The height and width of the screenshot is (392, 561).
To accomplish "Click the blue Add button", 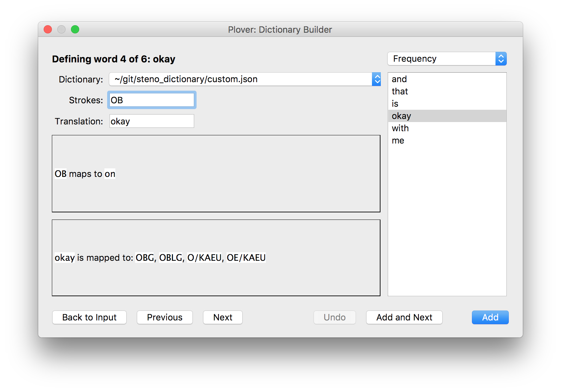I will [490, 317].
